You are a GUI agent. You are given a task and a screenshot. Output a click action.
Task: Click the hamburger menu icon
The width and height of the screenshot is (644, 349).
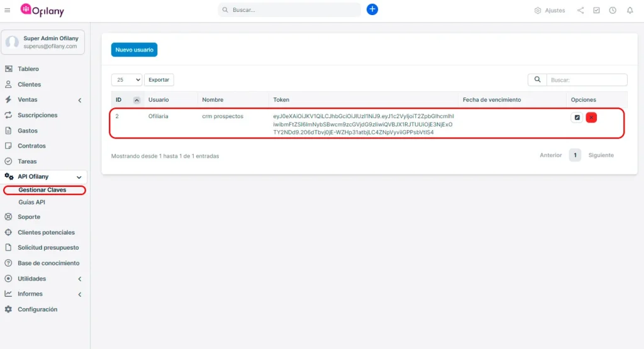click(x=8, y=10)
